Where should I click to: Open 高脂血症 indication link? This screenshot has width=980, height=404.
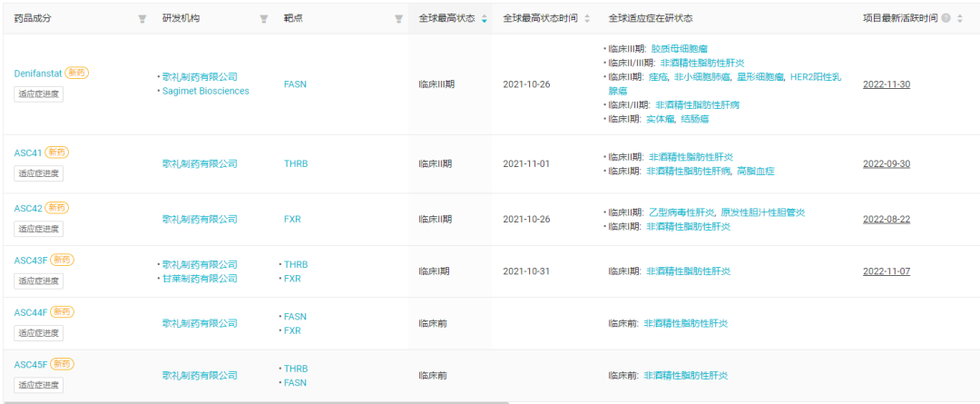click(x=755, y=171)
